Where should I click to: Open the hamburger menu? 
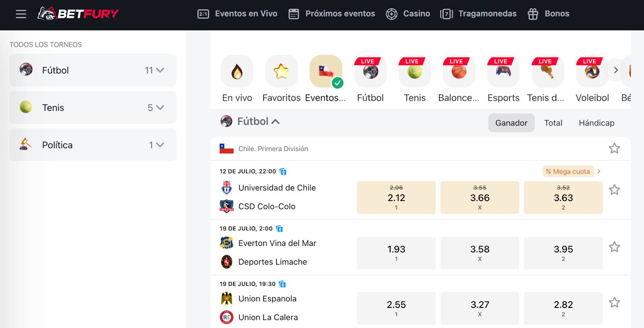[21, 14]
